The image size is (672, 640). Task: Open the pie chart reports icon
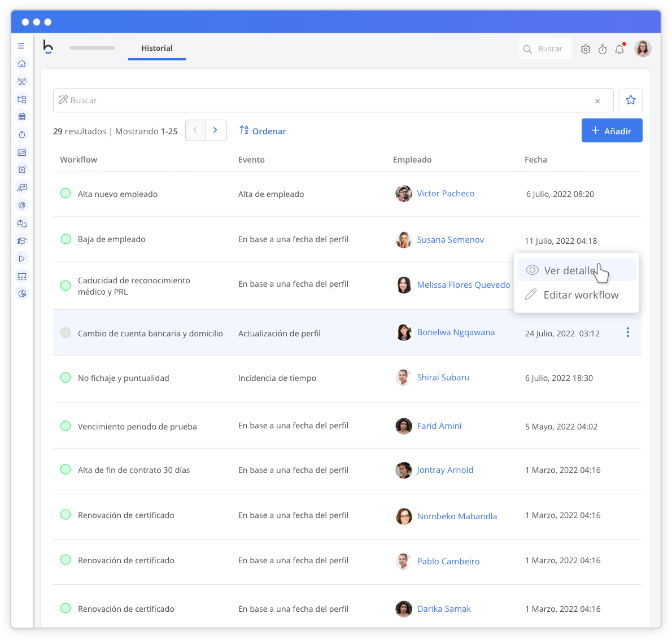[x=21, y=293]
